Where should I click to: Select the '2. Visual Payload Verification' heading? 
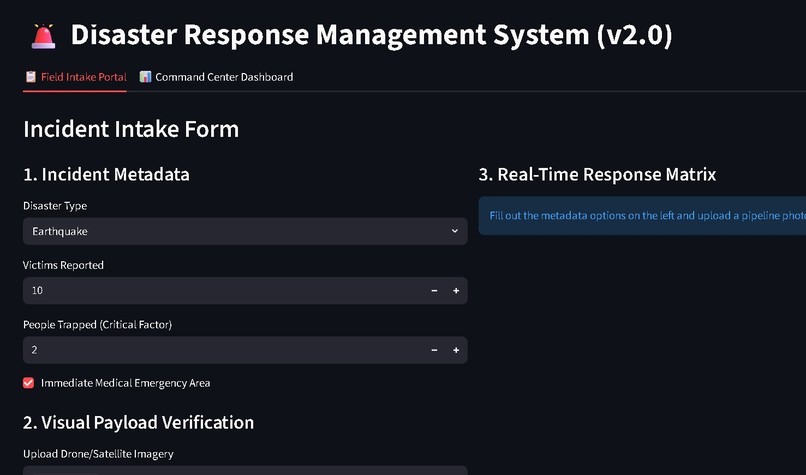coord(139,423)
